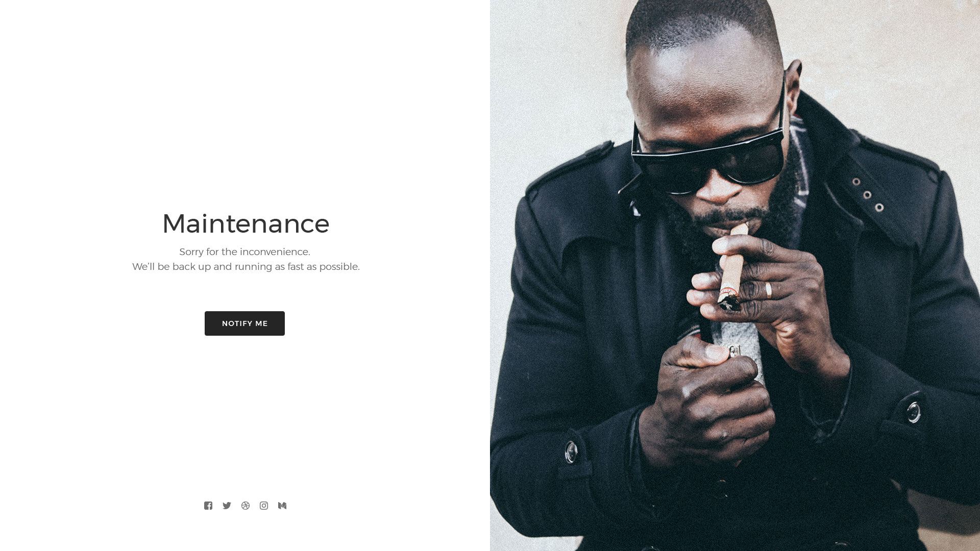Click the NOTIFY ME button
Viewport: 980px width, 551px height.
(x=244, y=323)
